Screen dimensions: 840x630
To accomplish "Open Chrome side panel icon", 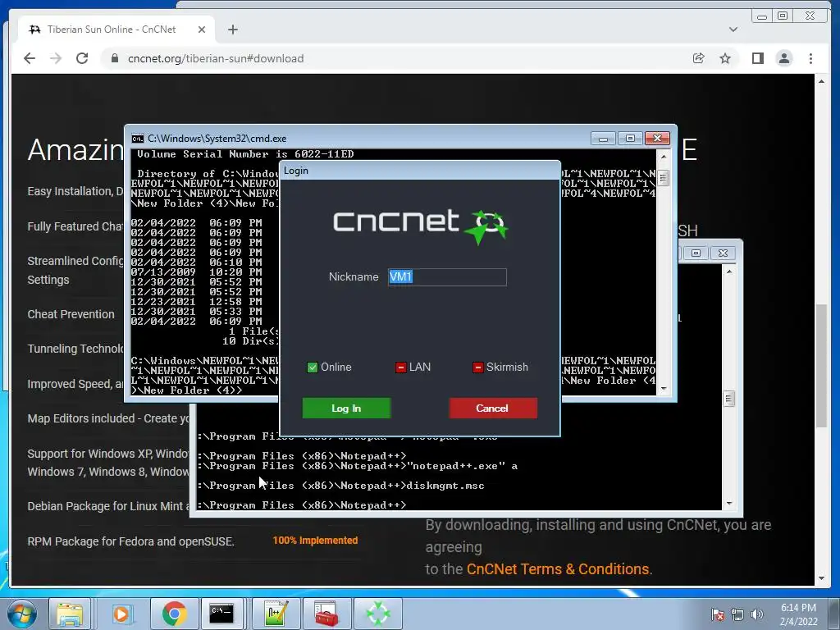I will pos(757,58).
